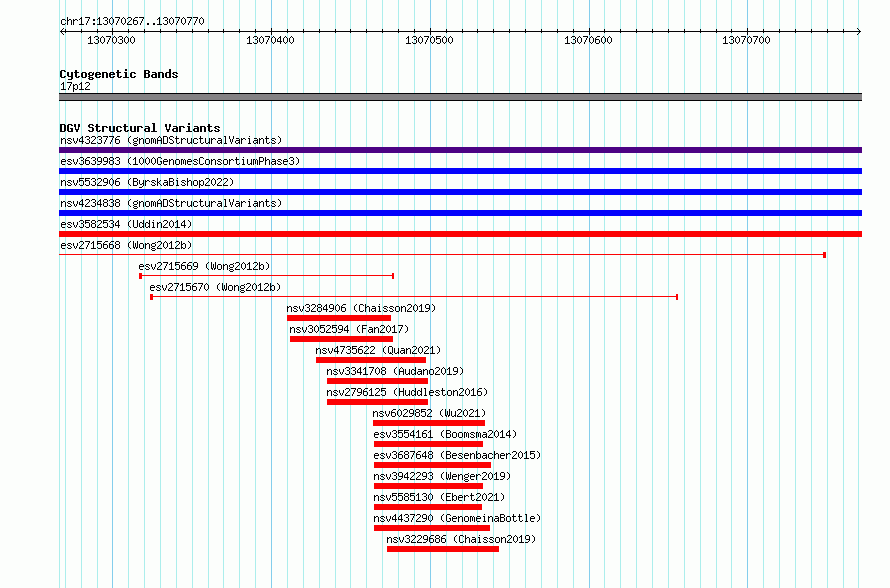
Task: Select the 17p12 band label
Action: [75, 86]
